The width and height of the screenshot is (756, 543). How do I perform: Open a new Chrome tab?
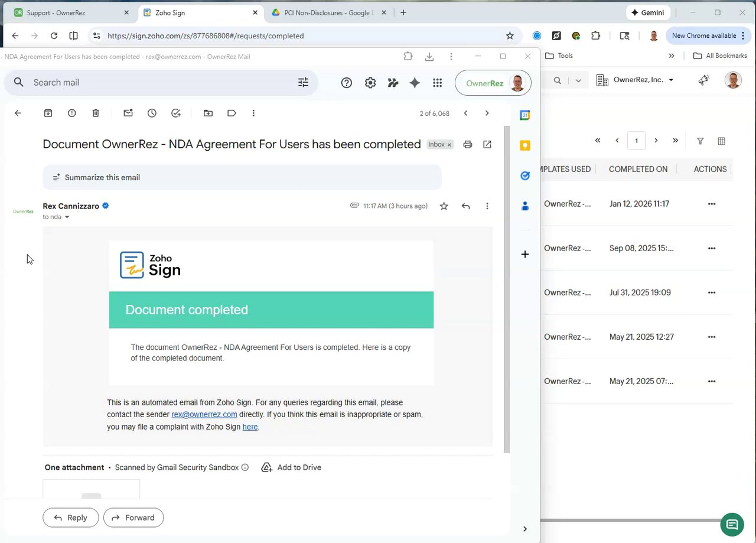tap(403, 12)
